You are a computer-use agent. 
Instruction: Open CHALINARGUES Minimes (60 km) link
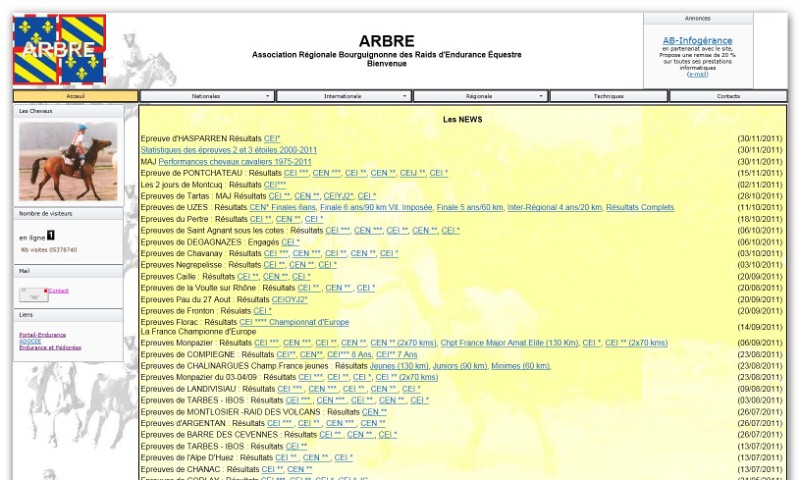point(521,366)
